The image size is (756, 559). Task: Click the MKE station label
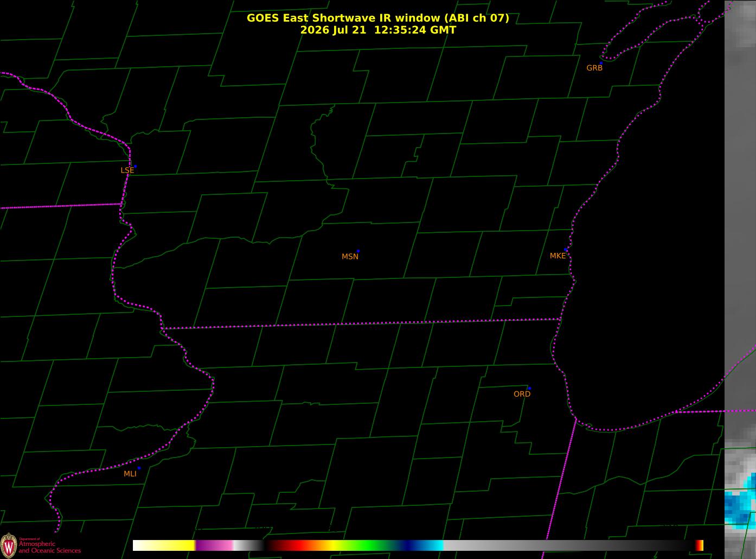tap(558, 256)
